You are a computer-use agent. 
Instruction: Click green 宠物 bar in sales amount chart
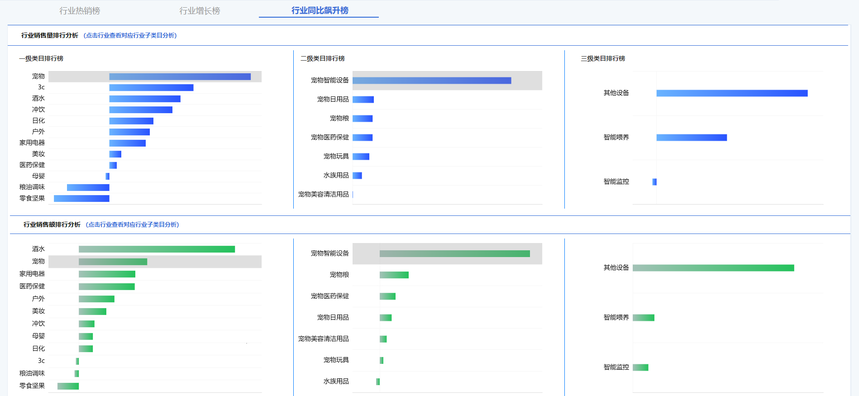coord(113,262)
